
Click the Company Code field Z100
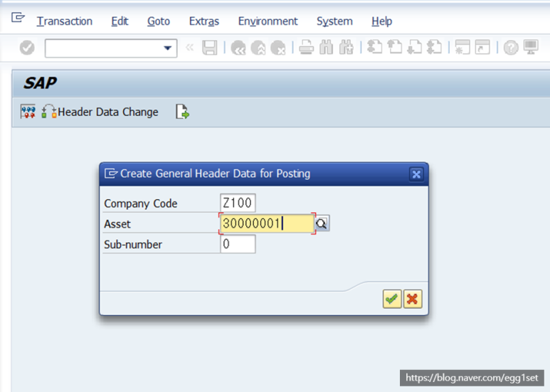(238, 203)
